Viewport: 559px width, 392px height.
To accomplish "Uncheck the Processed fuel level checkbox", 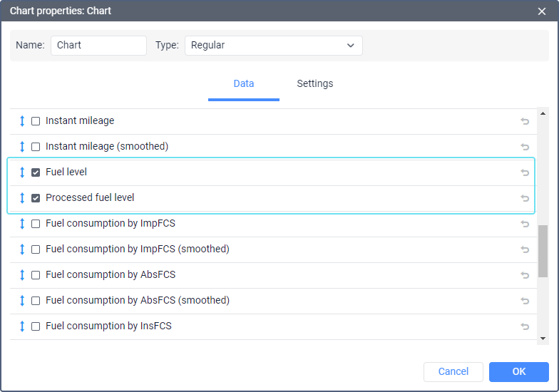I will click(36, 198).
